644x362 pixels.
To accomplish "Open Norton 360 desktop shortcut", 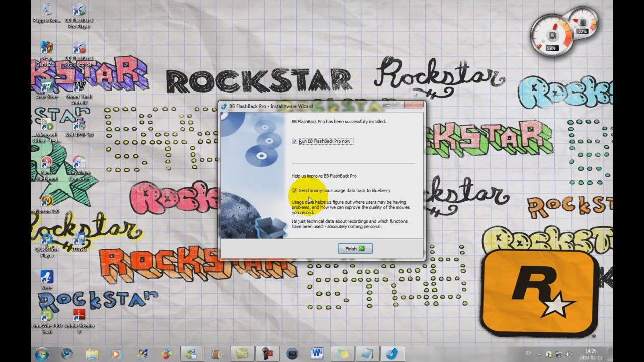I will [x=47, y=204].
